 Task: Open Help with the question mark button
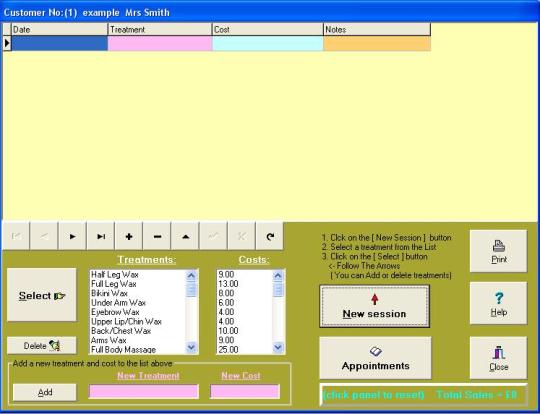[498, 303]
